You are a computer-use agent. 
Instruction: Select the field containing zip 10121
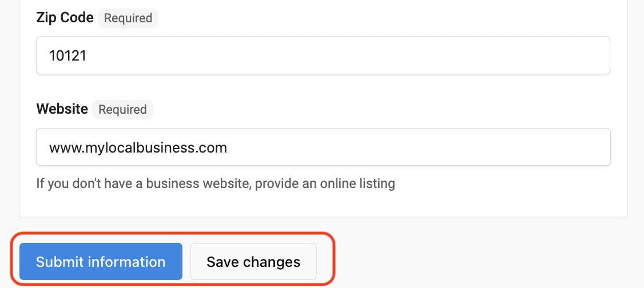(323, 55)
